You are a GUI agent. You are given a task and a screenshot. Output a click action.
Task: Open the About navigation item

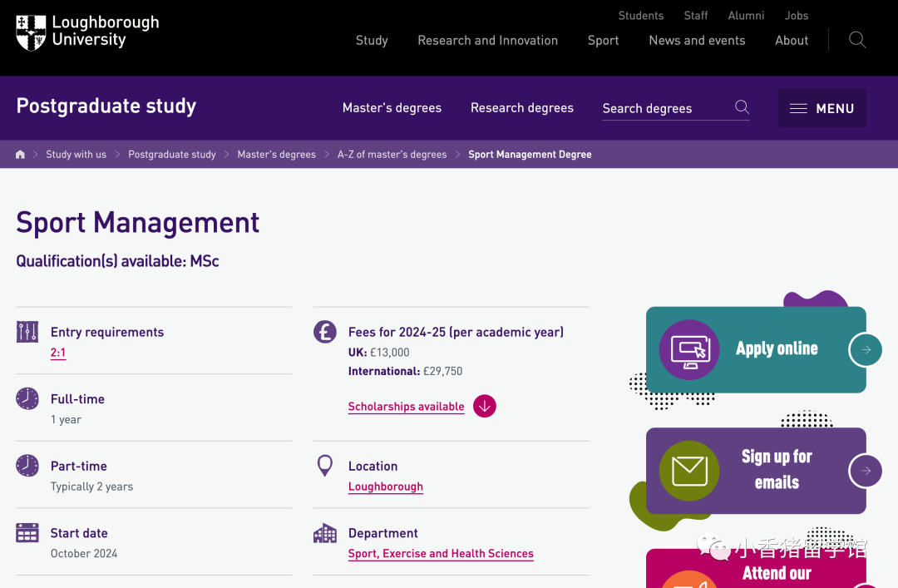coord(792,40)
